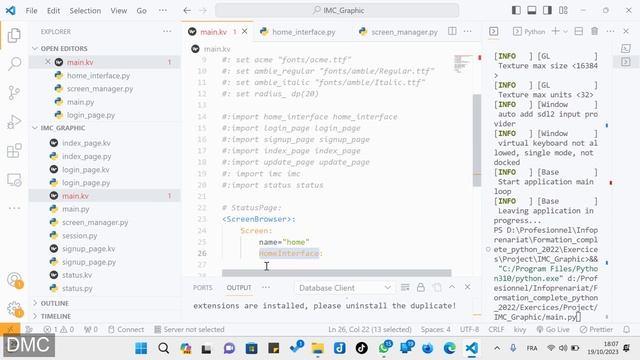Open signup_page.py in the file tree
The height and width of the screenshot is (360, 640).
click(x=89, y=262)
